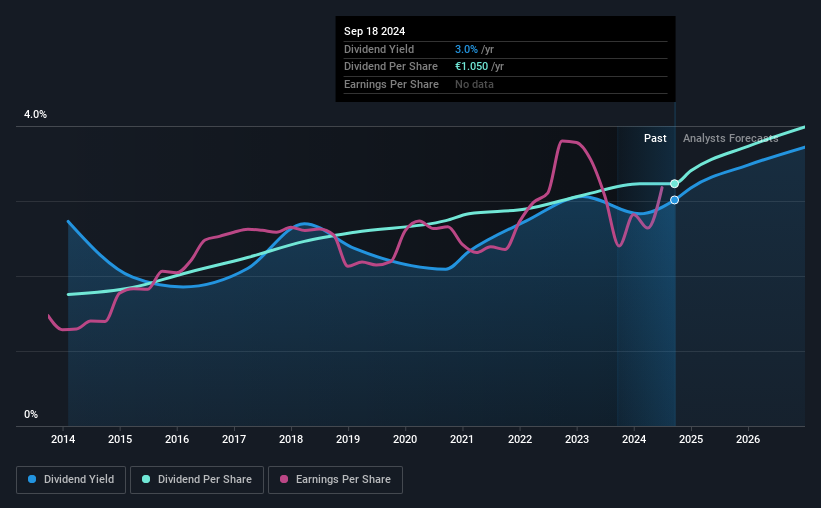
Task: Click the Sep 18 2024 tooltip date
Action: [x=374, y=31]
